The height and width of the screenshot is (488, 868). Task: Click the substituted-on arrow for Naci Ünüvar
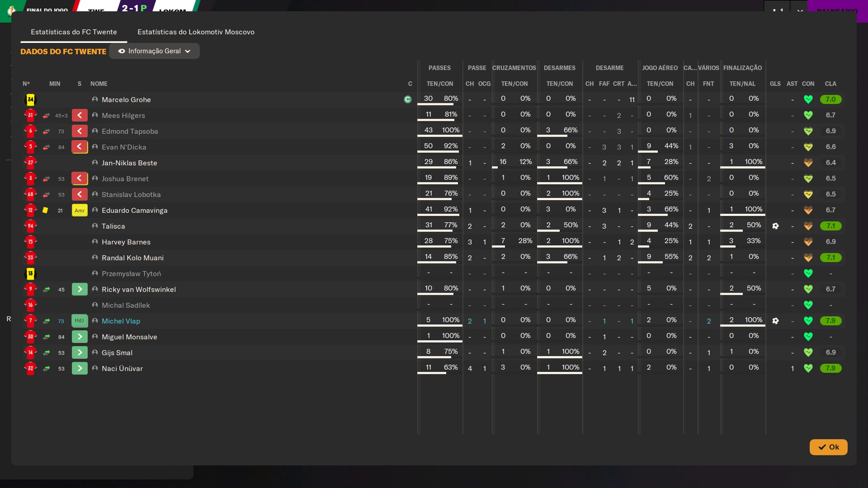click(x=80, y=368)
